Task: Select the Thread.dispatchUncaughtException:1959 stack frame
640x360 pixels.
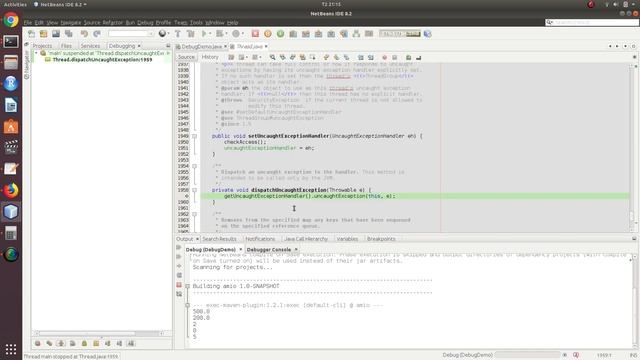Action: click(x=102, y=60)
